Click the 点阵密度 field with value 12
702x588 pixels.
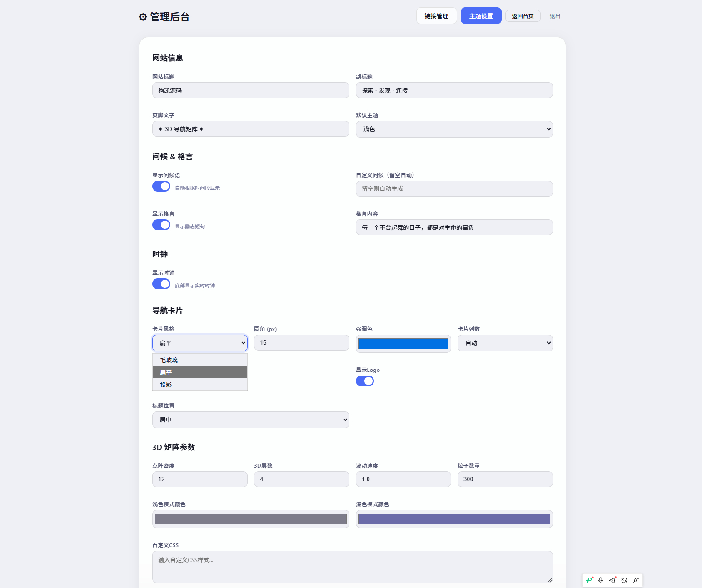click(x=200, y=479)
